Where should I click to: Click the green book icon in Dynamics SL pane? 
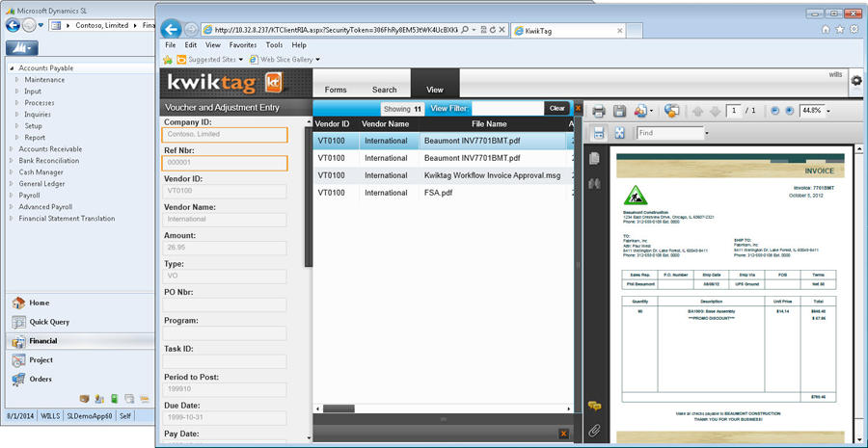coord(114,398)
